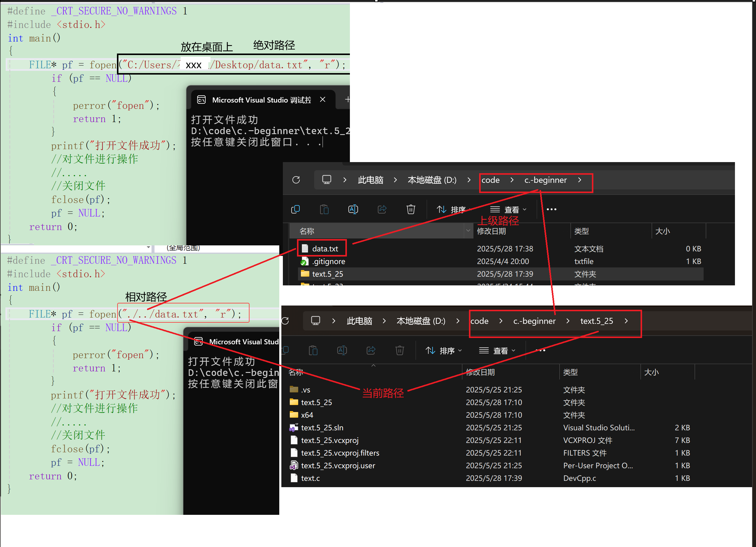Expand 名称 column header dropdown arrow
Image resolution: width=756 pixels, height=547 pixels.
[468, 231]
